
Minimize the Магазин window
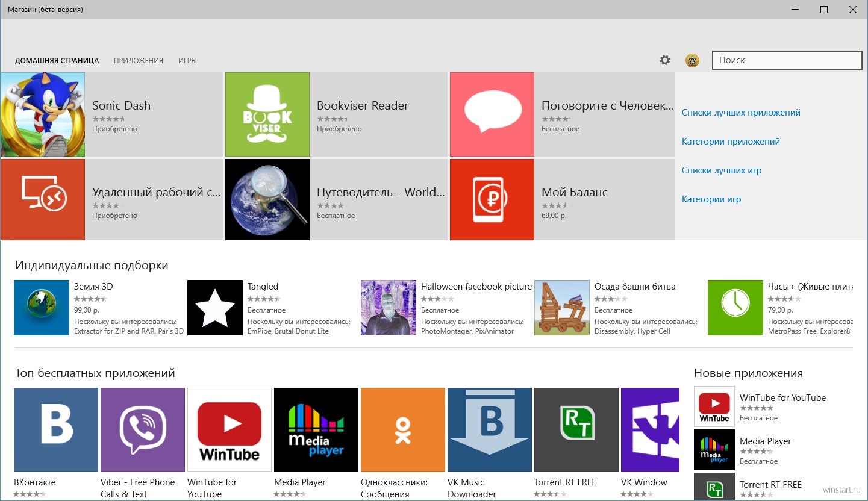tap(796, 10)
